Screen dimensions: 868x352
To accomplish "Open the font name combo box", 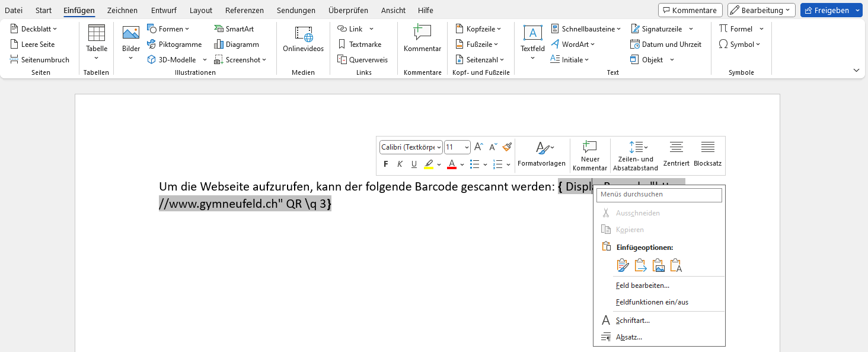I will [411, 147].
